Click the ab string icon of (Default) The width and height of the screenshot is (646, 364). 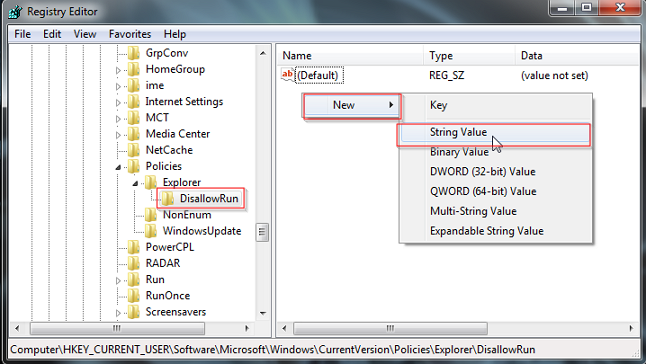pos(288,75)
